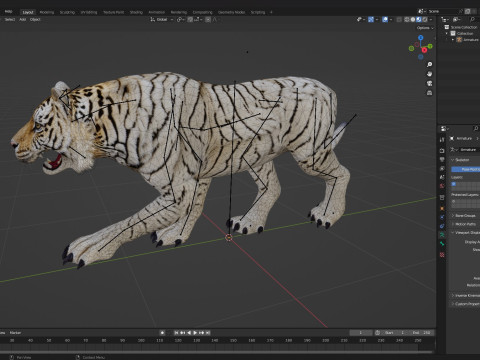Viewport: 480px width, 360px height.
Task: Open the viewport Options dropdown
Action: (x=425, y=28)
